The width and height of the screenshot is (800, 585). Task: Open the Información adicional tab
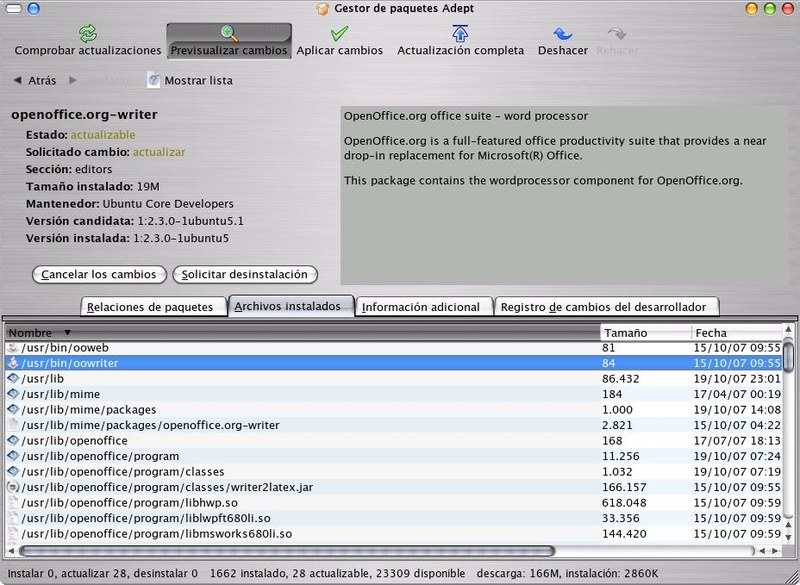pyautogui.click(x=424, y=307)
